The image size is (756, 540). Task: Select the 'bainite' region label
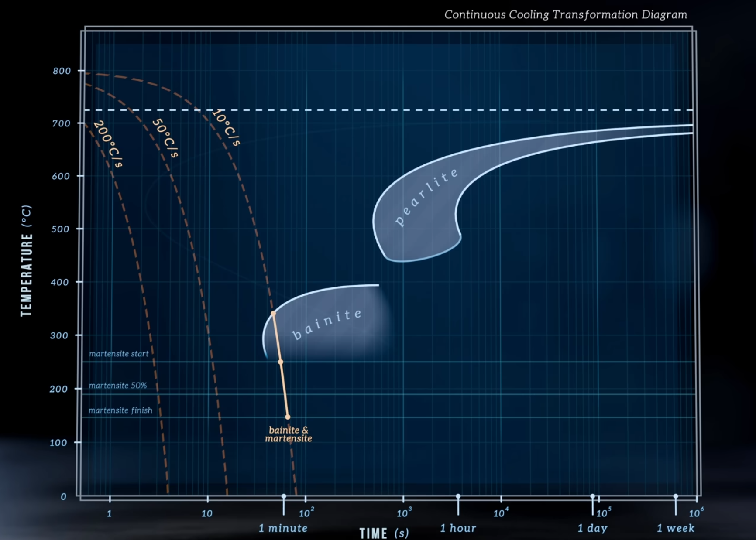click(x=327, y=324)
